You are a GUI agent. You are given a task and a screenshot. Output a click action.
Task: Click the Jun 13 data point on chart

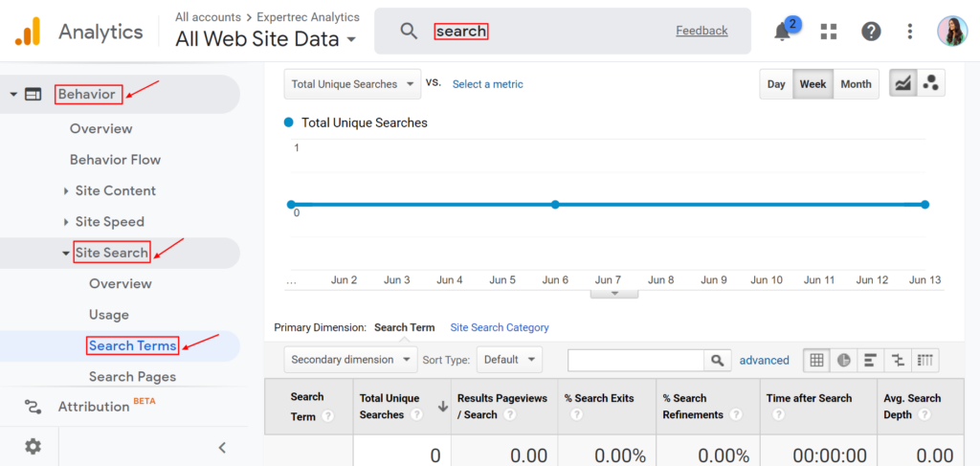tap(925, 204)
